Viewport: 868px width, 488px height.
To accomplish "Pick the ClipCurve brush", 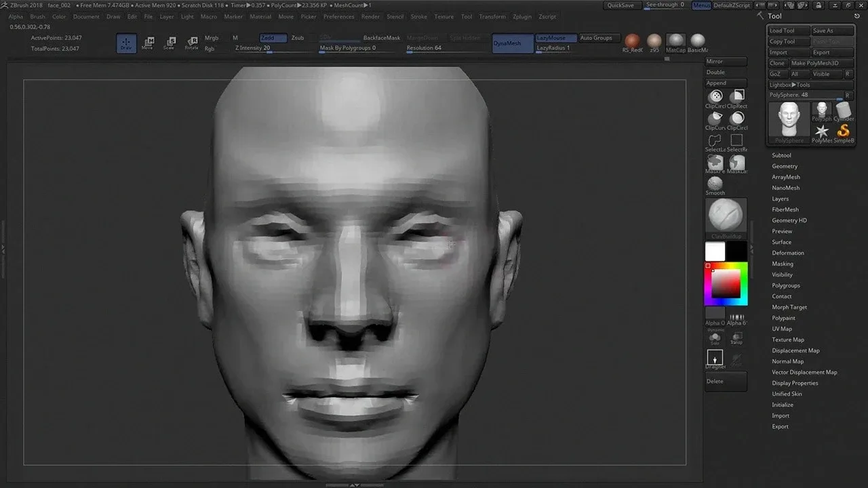I will click(715, 121).
